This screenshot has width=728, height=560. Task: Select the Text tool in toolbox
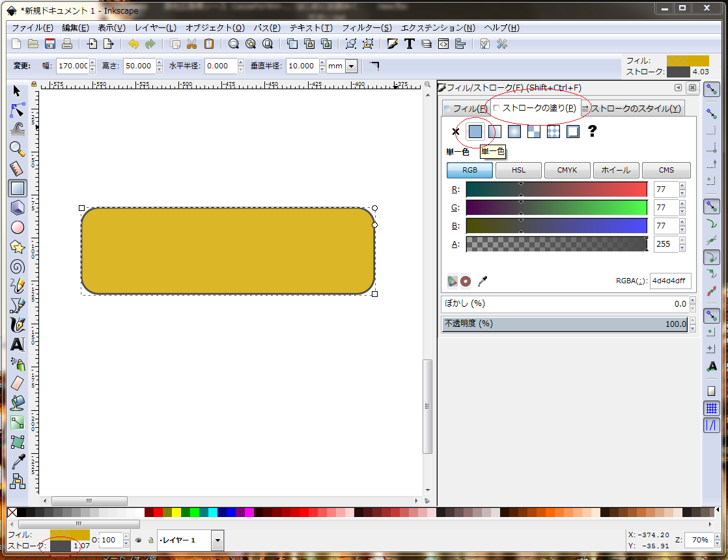(x=18, y=344)
